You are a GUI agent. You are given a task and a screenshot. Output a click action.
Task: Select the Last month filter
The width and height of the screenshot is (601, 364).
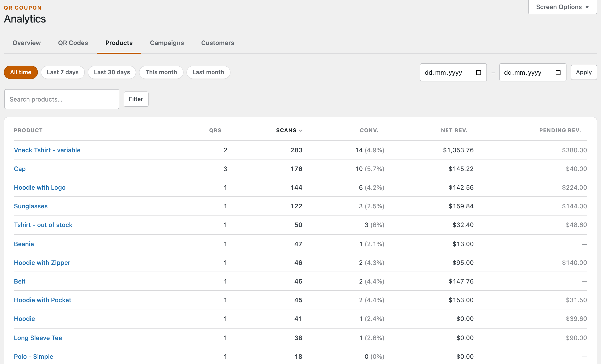[x=208, y=72]
